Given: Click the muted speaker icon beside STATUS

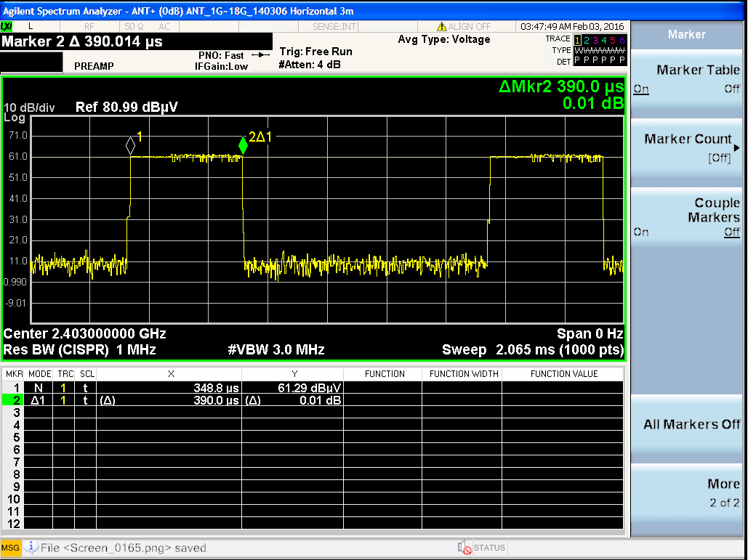Looking at the screenshot, I should (x=465, y=548).
